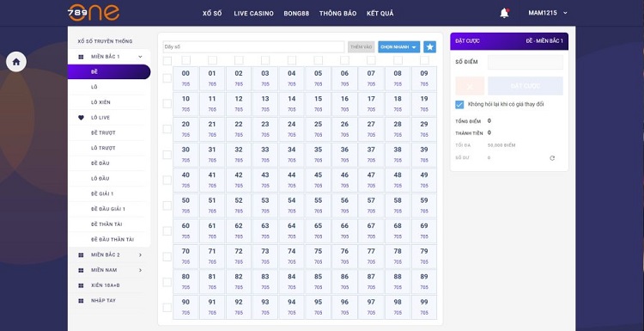Click the Thêm Vào button
This screenshot has width=644, height=331.
pyautogui.click(x=361, y=47)
